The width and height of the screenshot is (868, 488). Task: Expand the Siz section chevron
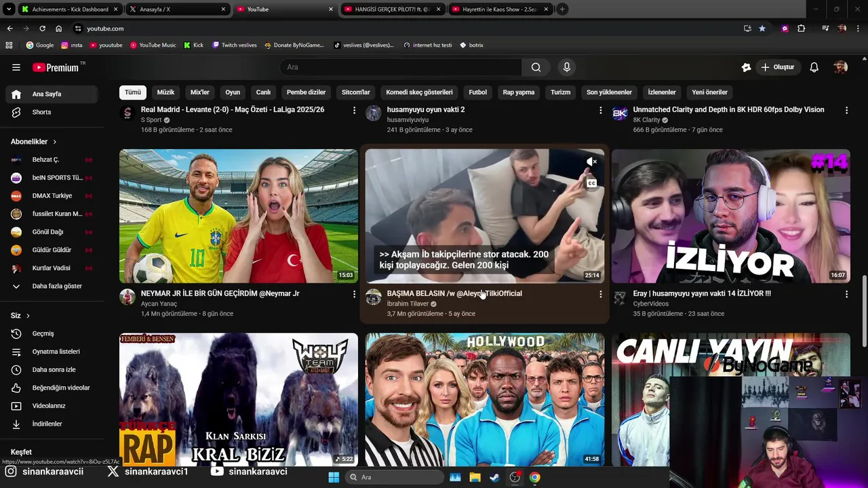click(x=28, y=316)
